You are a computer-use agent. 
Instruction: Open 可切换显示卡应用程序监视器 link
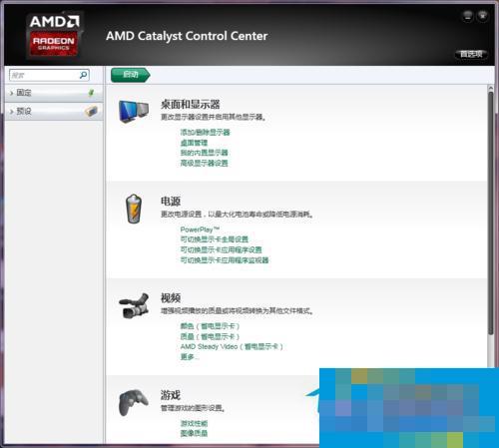pyautogui.click(x=225, y=260)
